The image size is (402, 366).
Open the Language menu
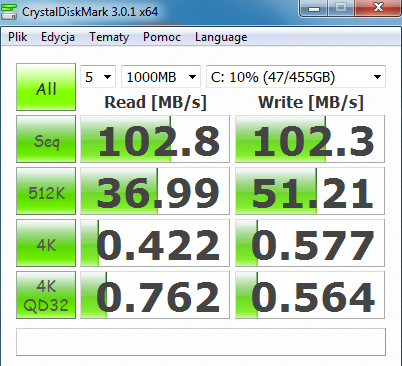point(221,37)
